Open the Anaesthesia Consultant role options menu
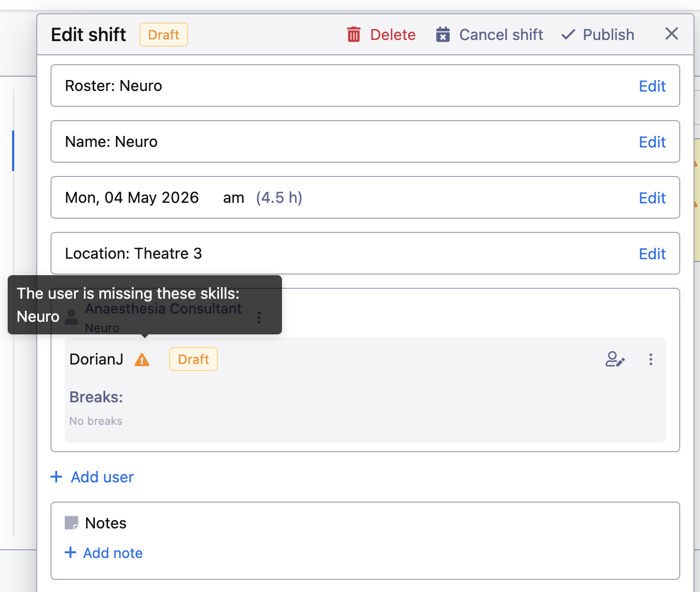 [259, 317]
